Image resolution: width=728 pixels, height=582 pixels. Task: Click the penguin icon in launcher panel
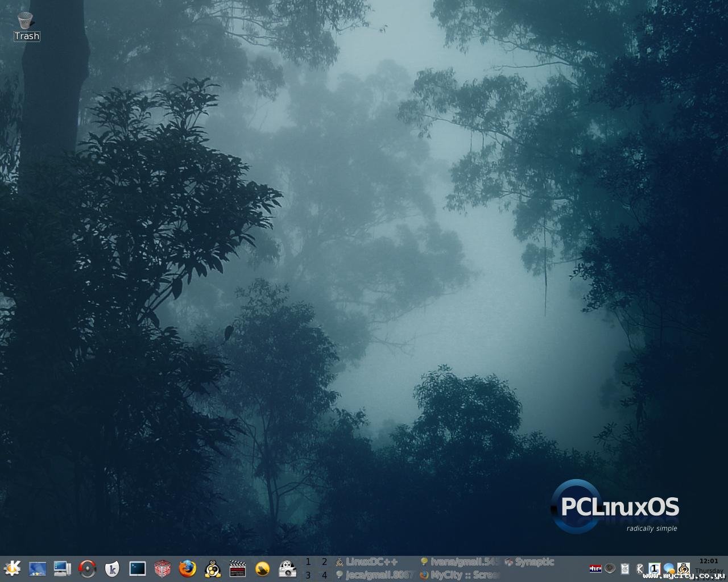(212, 568)
